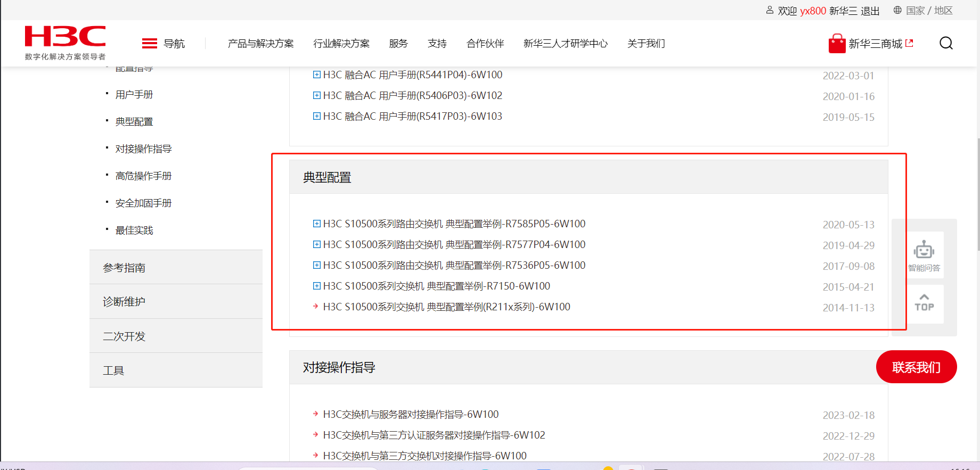Click the red shopping bag icon

pyautogui.click(x=837, y=44)
